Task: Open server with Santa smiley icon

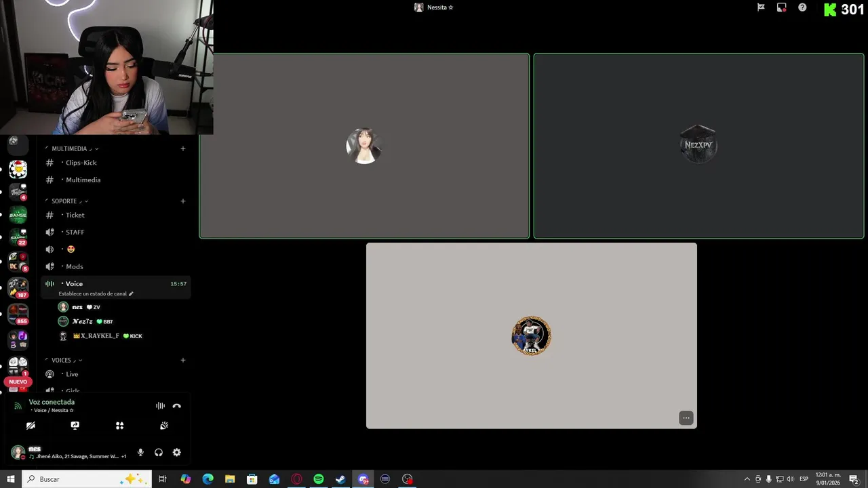Action: click(18, 169)
